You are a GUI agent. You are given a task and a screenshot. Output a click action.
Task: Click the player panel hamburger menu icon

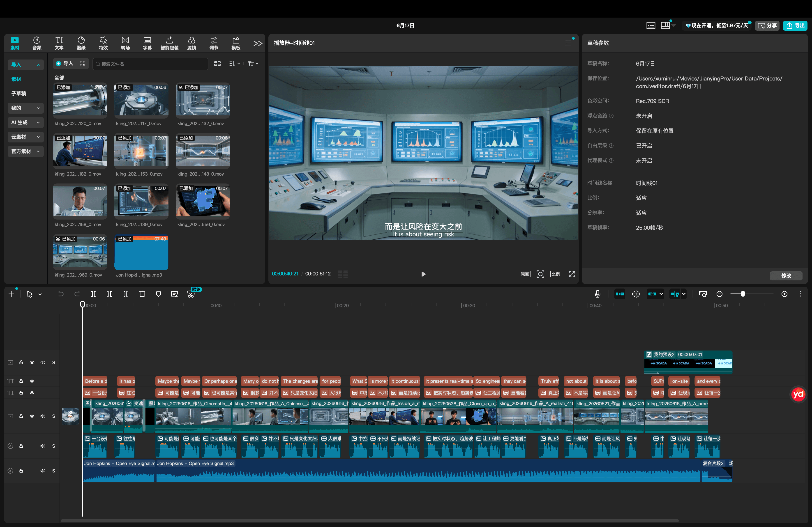coord(568,43)
